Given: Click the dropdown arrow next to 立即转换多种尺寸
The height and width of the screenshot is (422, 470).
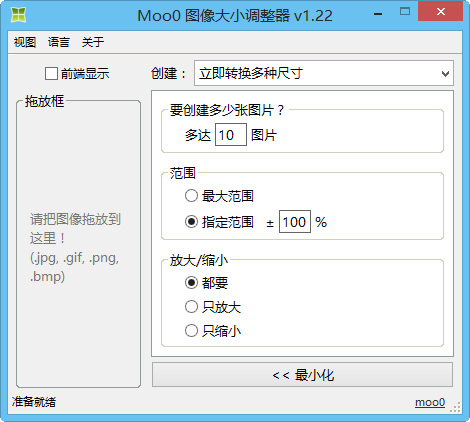Looking at the screenshot, I should tap(445, 74).
